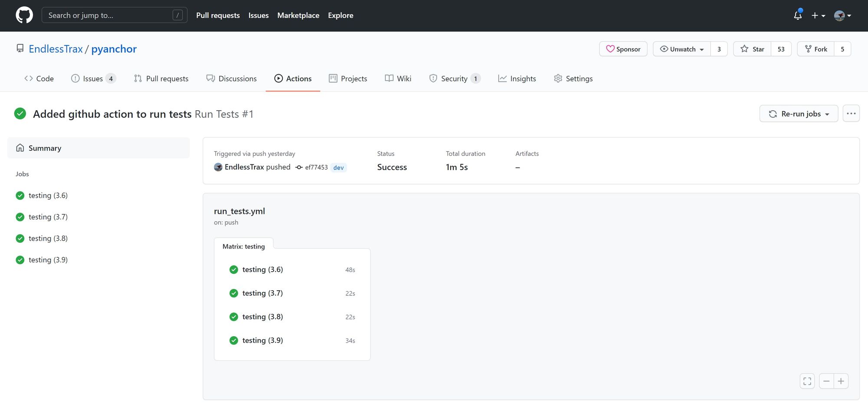Click the GitHub logo icon

point(24,15)
